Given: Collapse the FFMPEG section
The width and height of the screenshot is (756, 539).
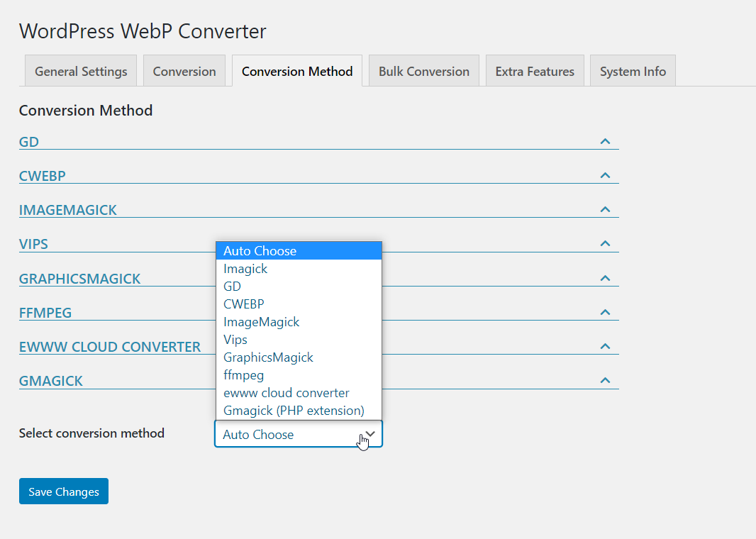Looking at the screenshot, I should point(605,311).
